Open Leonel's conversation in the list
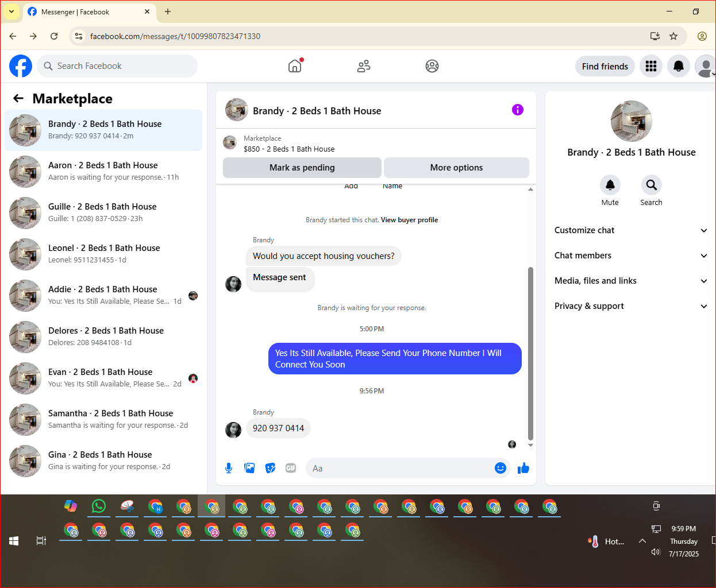Viewport: 716px width, 588px height. point(103,254)
